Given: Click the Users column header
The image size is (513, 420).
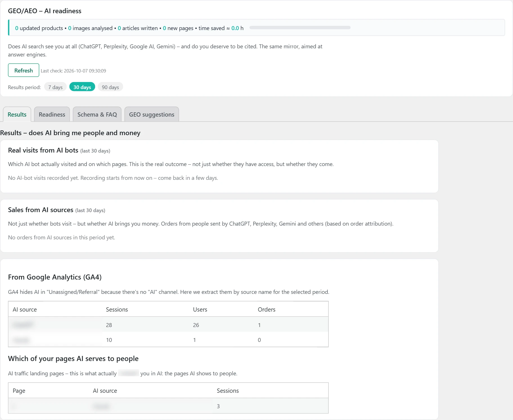Looking at the screenshot, I should point(200,309).
